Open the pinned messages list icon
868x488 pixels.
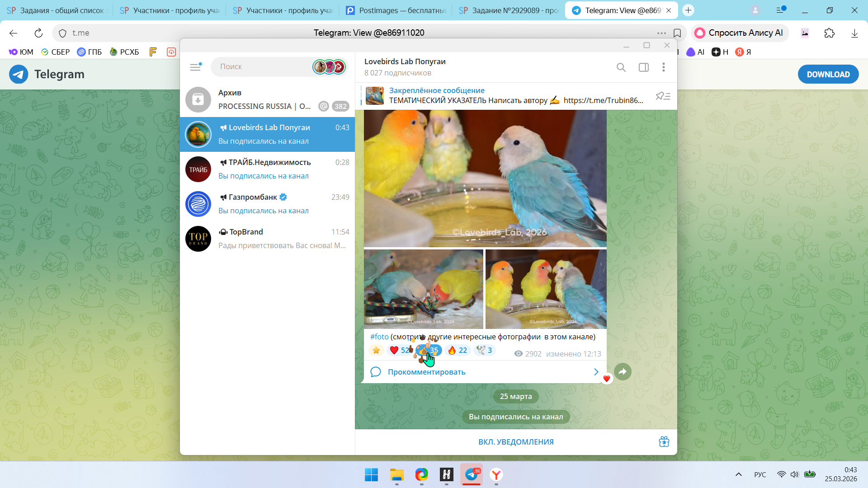tap(663, 96)
